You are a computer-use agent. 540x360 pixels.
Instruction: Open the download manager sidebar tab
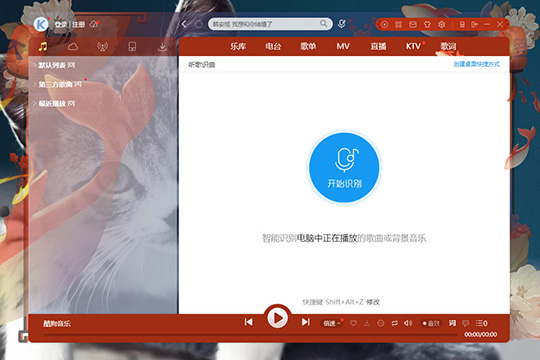pos(162,47)
